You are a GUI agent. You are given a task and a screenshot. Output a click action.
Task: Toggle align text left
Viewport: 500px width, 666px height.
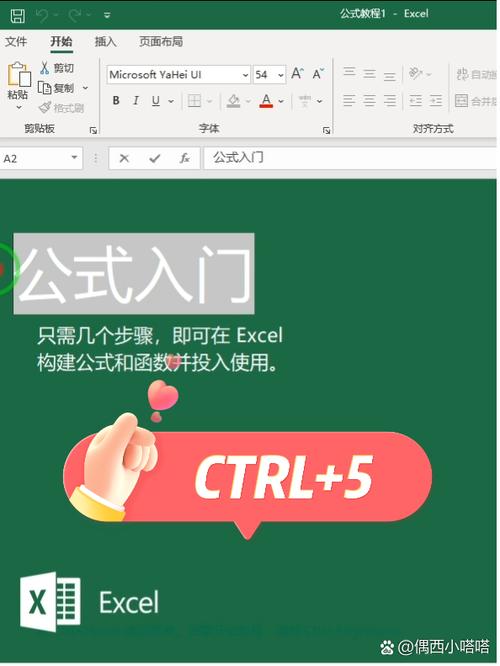[x=349, y=101]
